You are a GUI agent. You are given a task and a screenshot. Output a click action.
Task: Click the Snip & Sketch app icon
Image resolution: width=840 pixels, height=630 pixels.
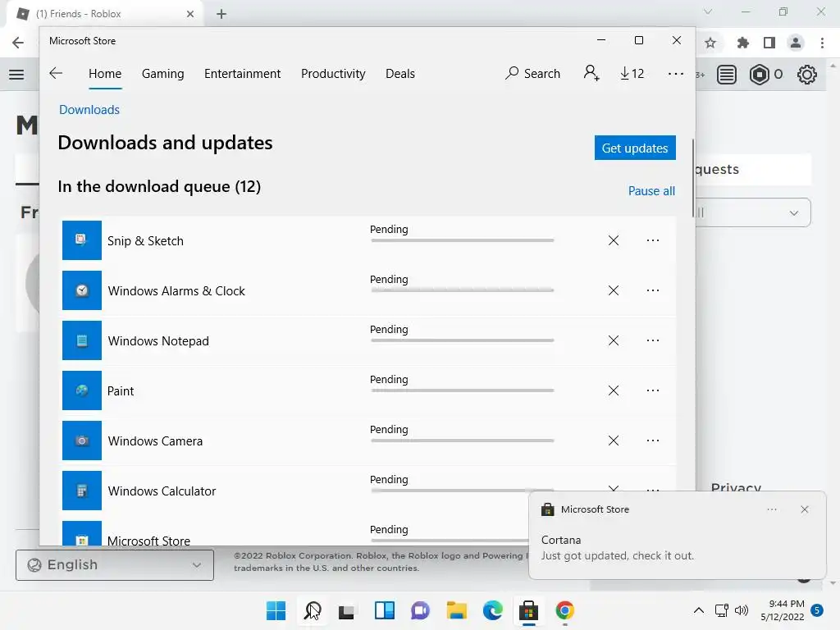(x=82, y=240)
